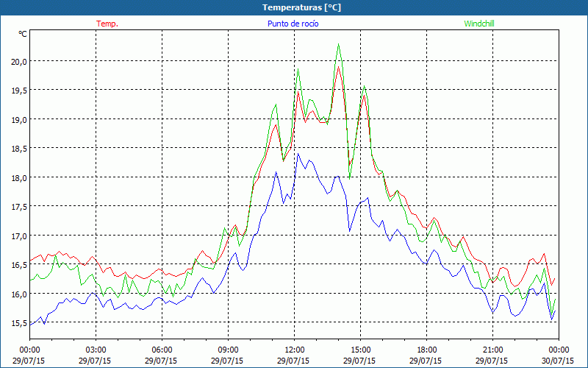Click the 21:00 time axis label

492,350
